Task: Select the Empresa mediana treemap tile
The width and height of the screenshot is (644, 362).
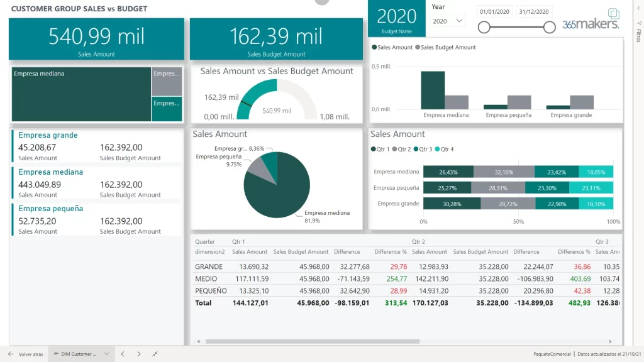Action: (x=81, y=94)
